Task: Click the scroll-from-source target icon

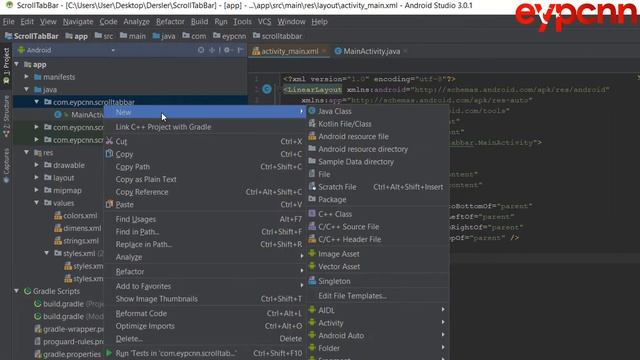Action: [201, 50]
